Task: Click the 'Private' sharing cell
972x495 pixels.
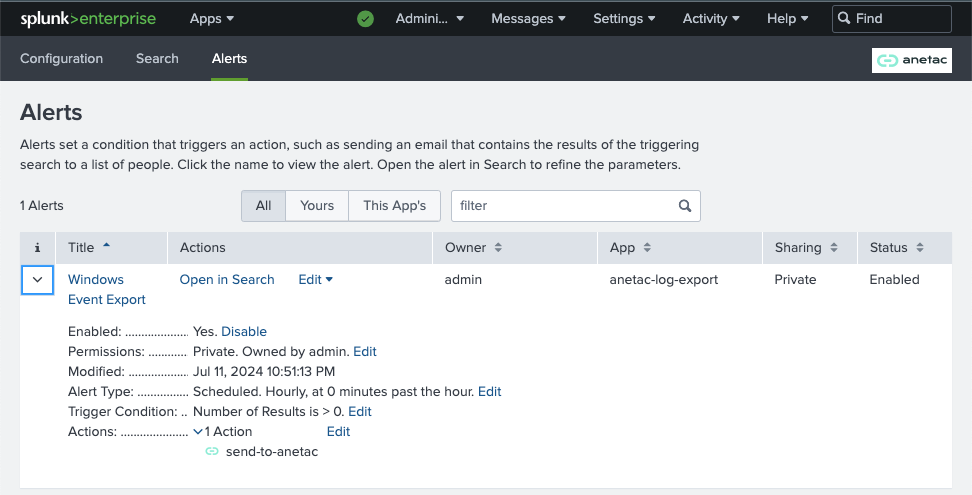Action: [795, 279]
